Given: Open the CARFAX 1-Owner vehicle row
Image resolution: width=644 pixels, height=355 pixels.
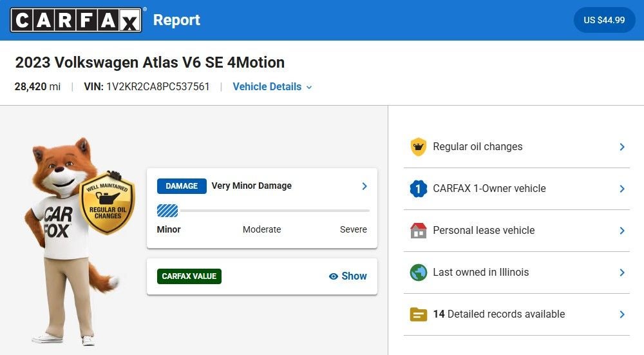Looking at the screenshot, I should (x=515, y=189).
